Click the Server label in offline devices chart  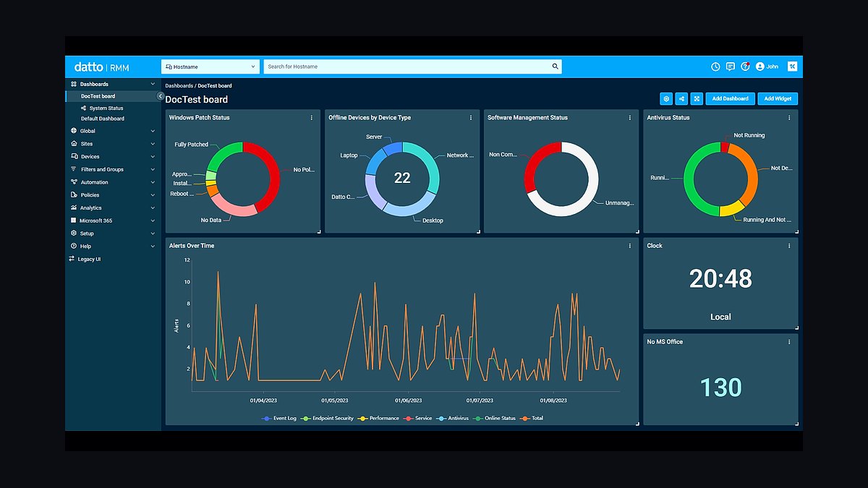click(374, 137)
